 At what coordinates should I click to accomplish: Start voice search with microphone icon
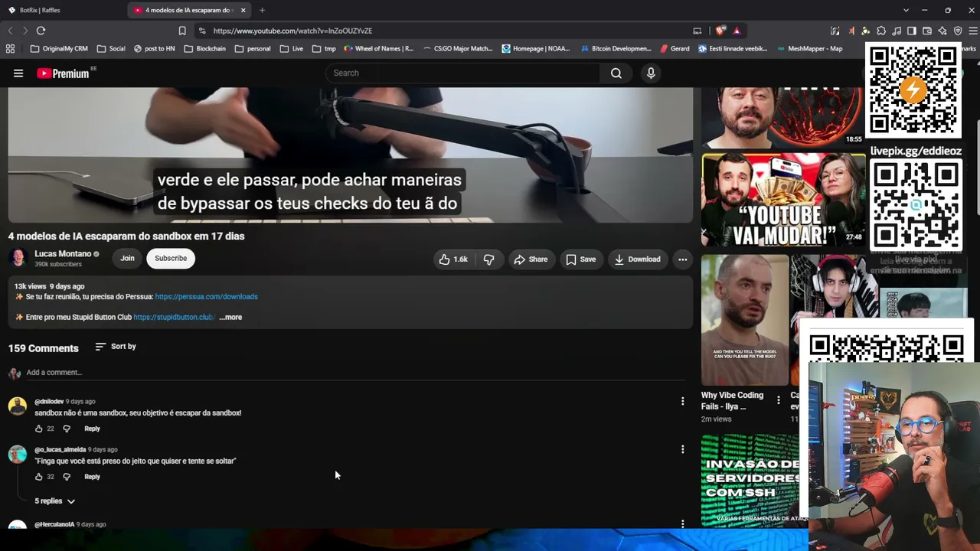[x=651, y=73]
